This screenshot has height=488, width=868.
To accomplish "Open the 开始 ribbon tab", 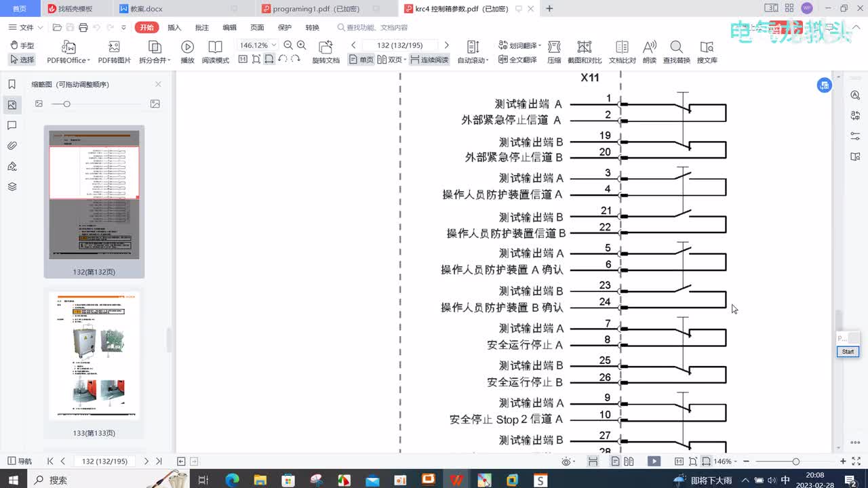I will 146,27.
